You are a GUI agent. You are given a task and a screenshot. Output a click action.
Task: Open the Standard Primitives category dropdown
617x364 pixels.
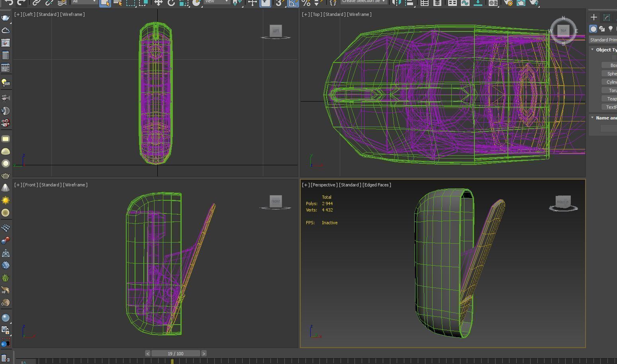(x=603, y=40)
